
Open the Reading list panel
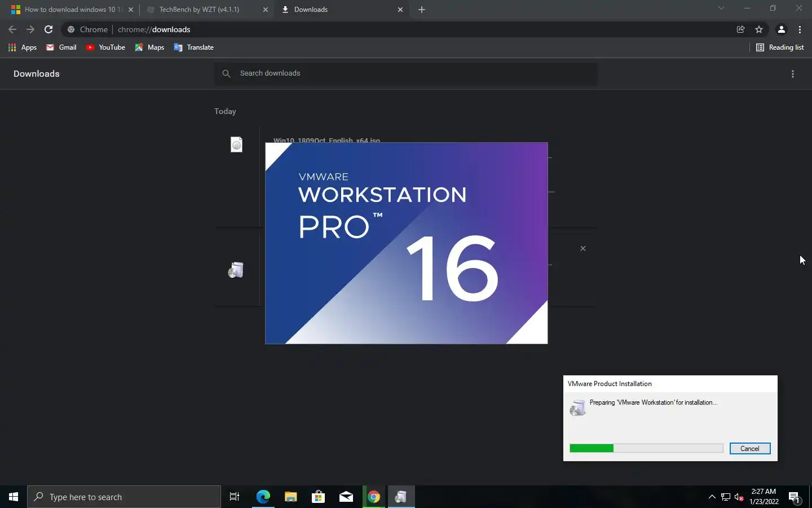(x=780, y=47)
